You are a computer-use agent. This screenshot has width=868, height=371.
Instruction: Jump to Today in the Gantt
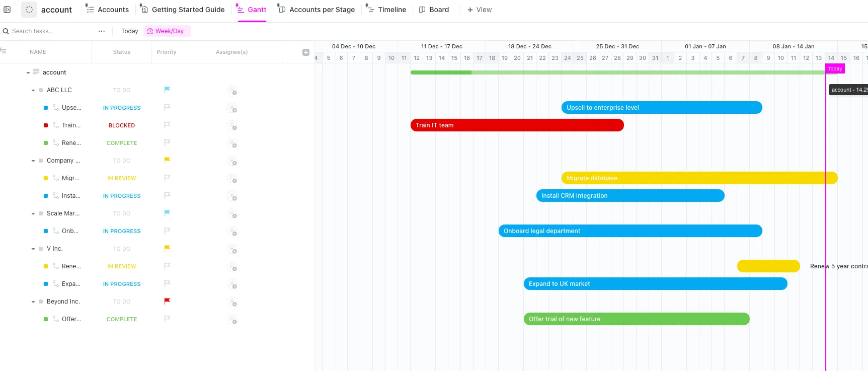(129, 31)
